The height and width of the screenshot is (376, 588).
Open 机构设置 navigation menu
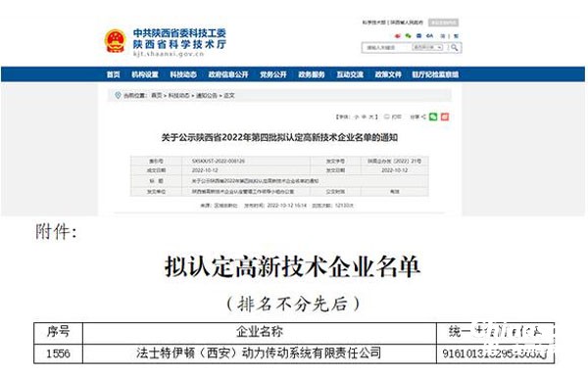click(145, 74)
